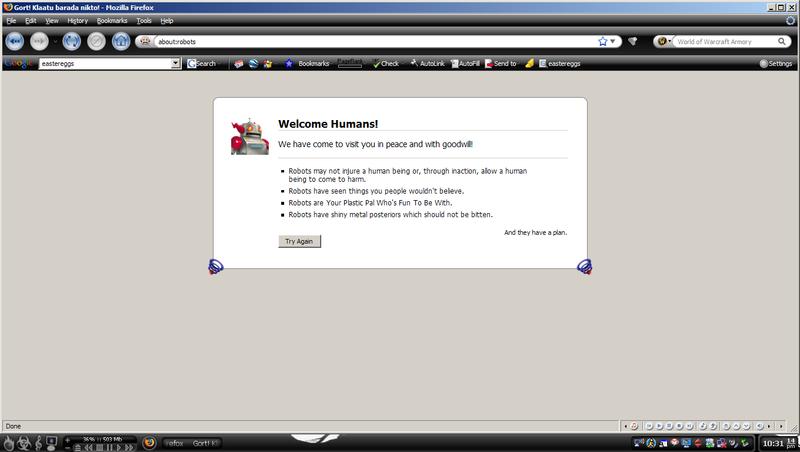Click the Stop loading button
The height and width of the screenshot is (452, 800).
pos(97,42)
